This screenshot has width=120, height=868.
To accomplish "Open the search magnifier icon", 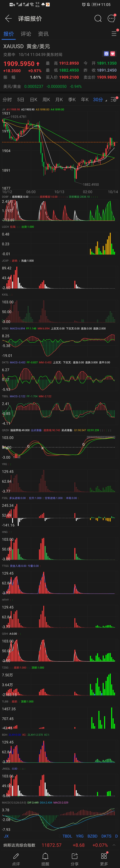I will tap(98, 19).
